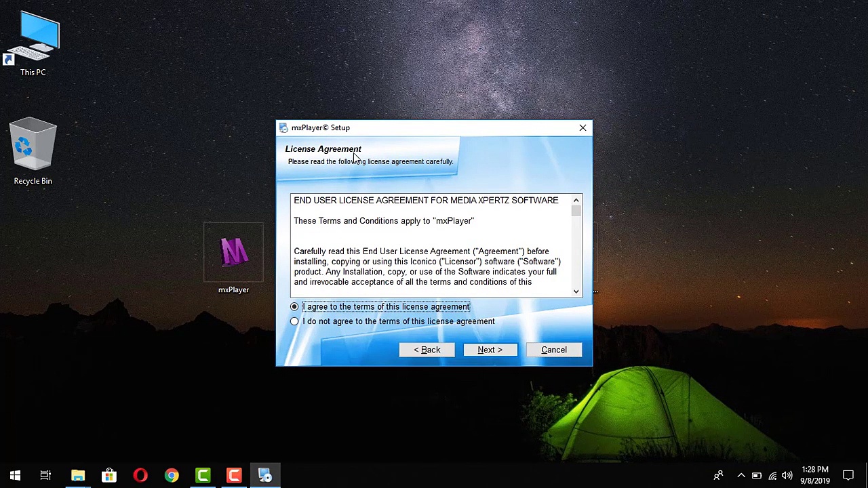Click the license scrollbar thumb
The height and width of the screenshot is (488, 868).
coord(576,211)
